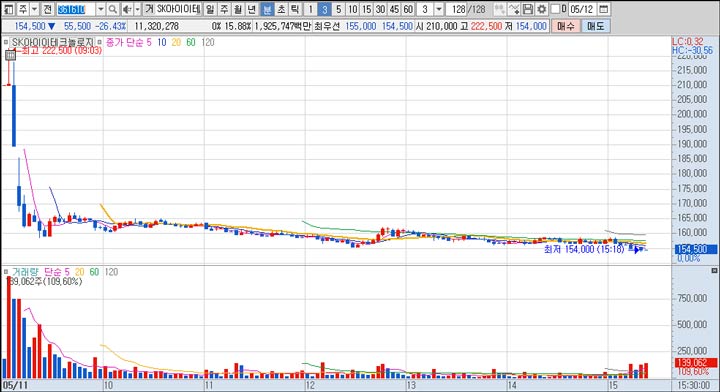This screenshot has height=392, width=720.
Task: Click the small box icon at volume panel corner
Action: coord(714,270)
